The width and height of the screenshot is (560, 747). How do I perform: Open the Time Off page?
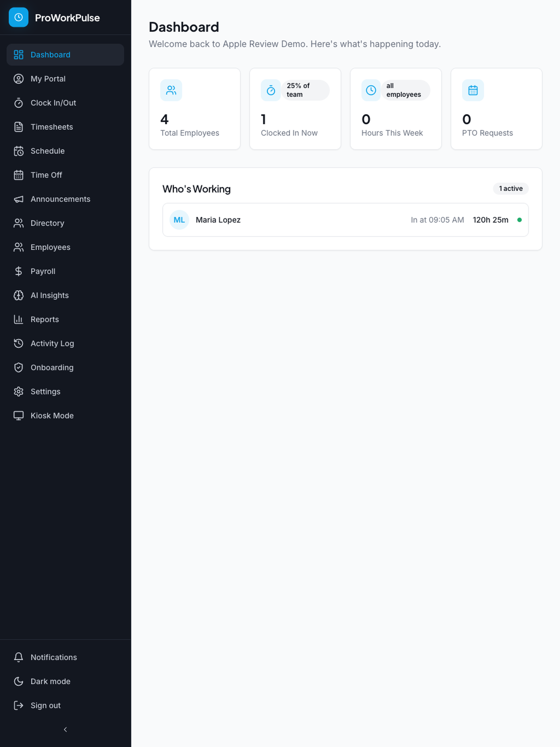click(66, 175)
